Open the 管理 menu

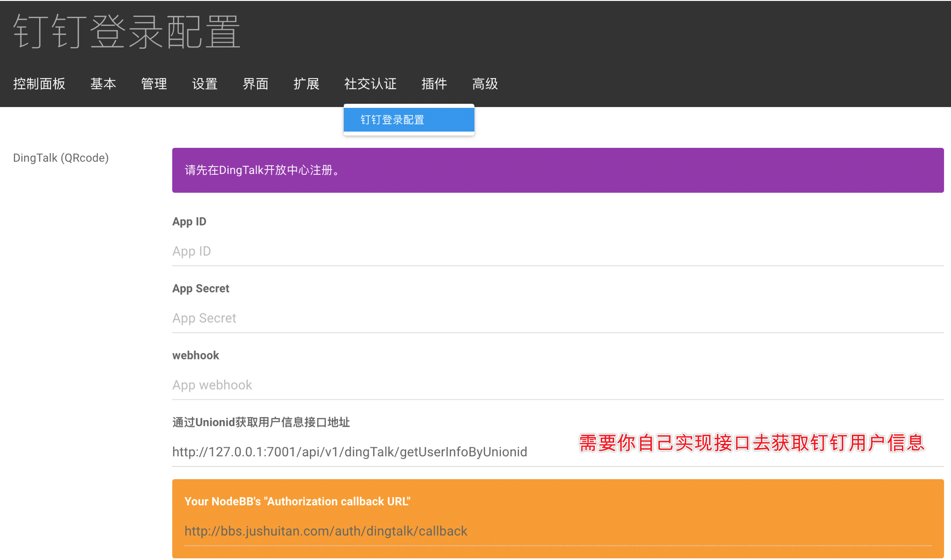click(x=154, y=84)
